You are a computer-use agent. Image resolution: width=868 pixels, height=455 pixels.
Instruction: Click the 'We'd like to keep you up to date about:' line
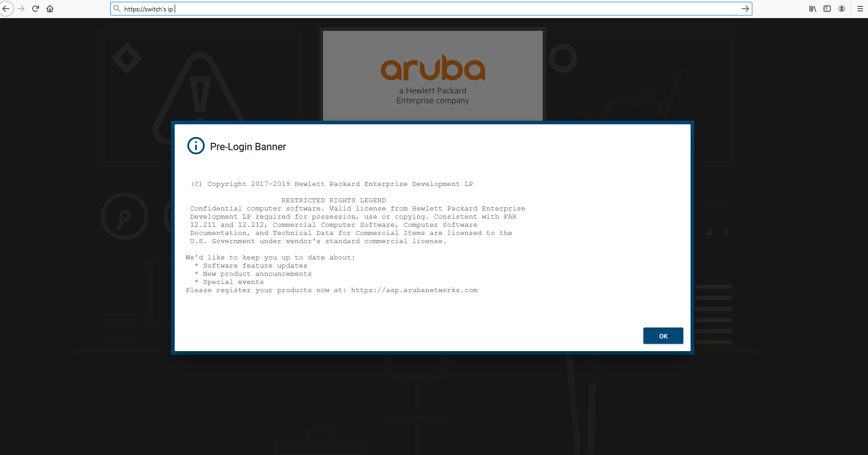coord(270,257)
